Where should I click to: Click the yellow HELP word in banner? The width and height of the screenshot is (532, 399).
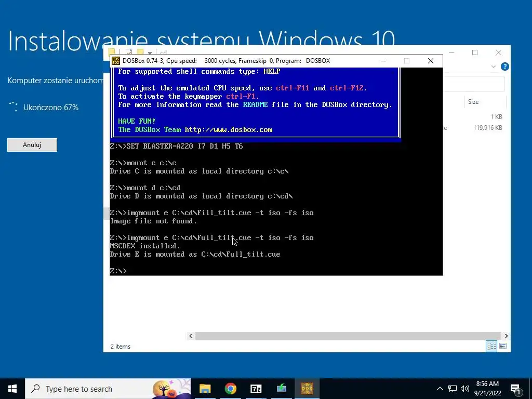[x=272, y=72]
